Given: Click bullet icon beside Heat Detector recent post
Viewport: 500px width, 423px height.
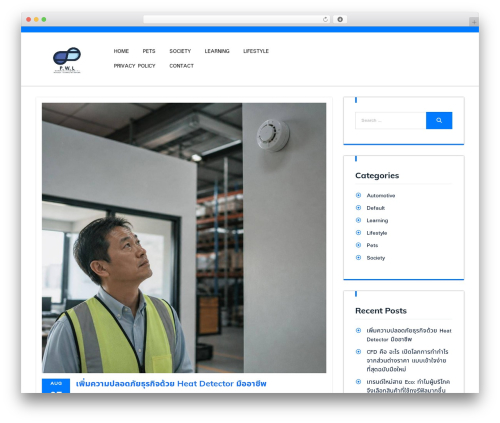Looking at the screenshot, I should pyautogui.click(x=358, y=330).
